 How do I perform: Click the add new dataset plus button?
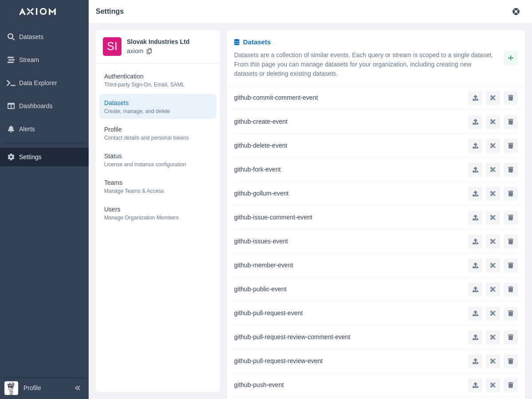(x=510, y=58)
